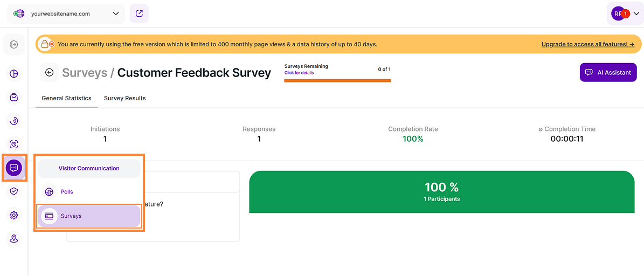Launch the AI Assistant button
Viewport: 644px width, 276px height.
coord(608,72)
